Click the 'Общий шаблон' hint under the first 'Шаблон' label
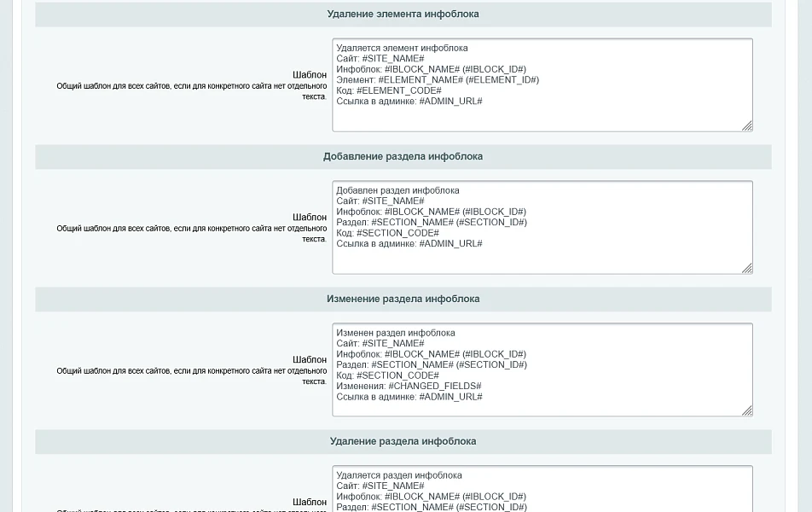The image size is (812, 512). click(192, 91)
